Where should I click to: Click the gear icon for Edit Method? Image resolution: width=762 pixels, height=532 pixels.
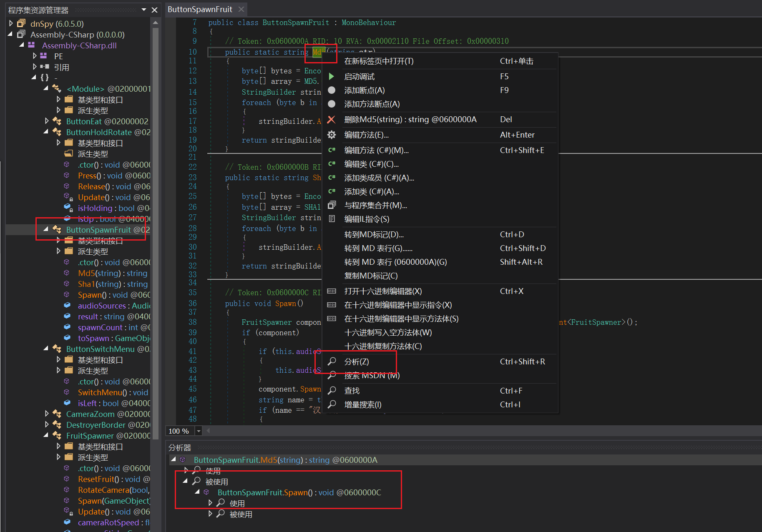[x=332, y=135]
